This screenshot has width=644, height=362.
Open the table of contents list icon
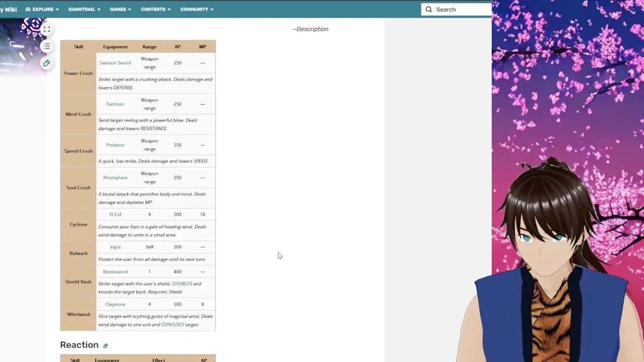(x=46, y=46)
